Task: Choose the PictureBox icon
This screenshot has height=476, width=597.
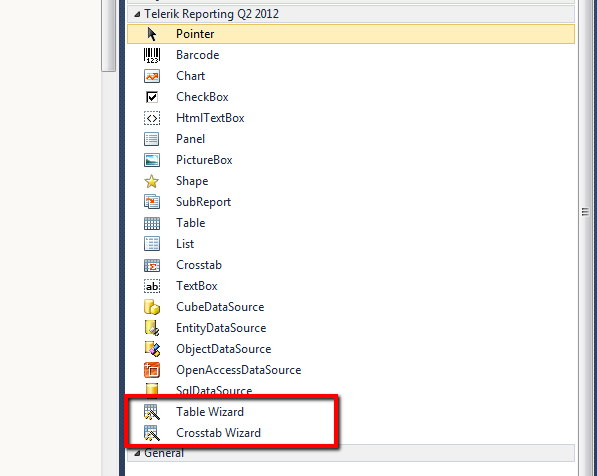Action: pyautogui.click(x=152, y=160)
